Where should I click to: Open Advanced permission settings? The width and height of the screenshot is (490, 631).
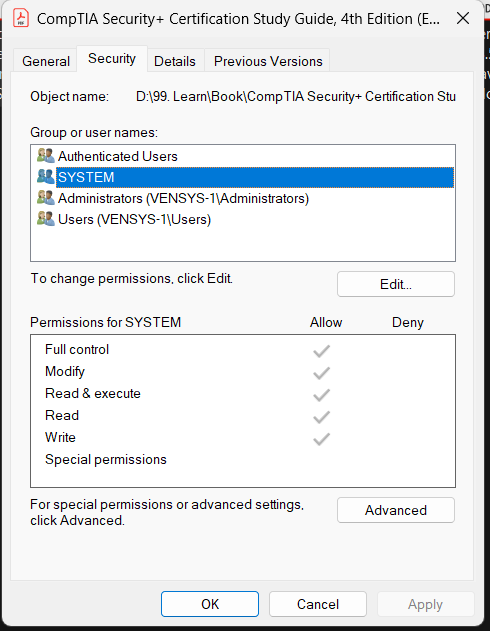pos(396,510)
